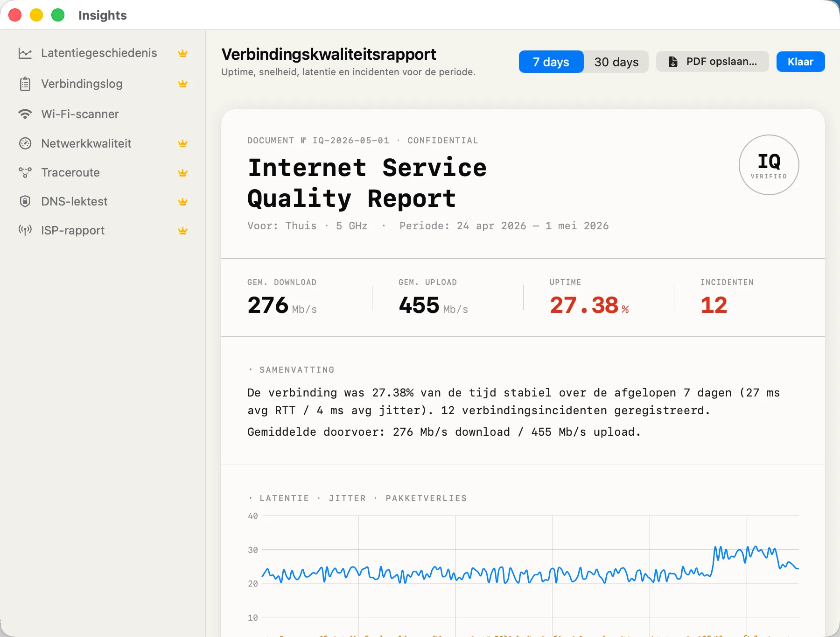
Task: Click crown badge next to Latentiegeschiedenis
Action: pyautogui.click(x=183, y=53)
